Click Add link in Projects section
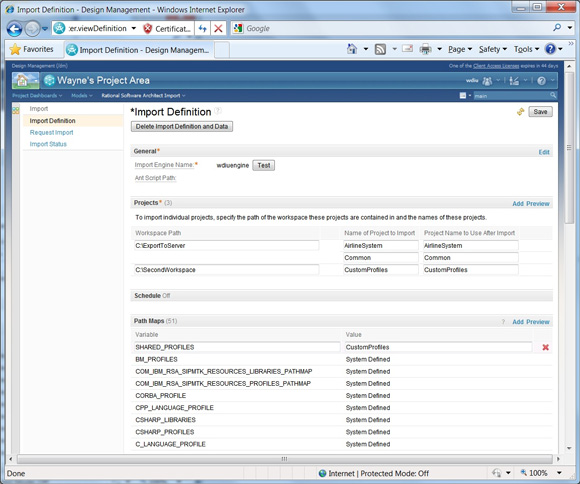580x484 pixels. tap(518, 204)
